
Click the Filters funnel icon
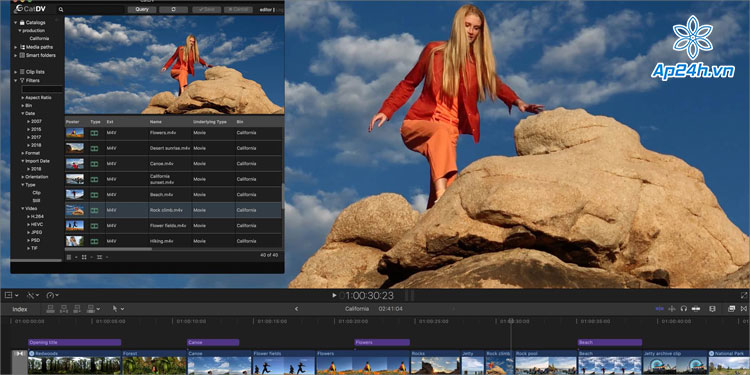pos(22,80)
